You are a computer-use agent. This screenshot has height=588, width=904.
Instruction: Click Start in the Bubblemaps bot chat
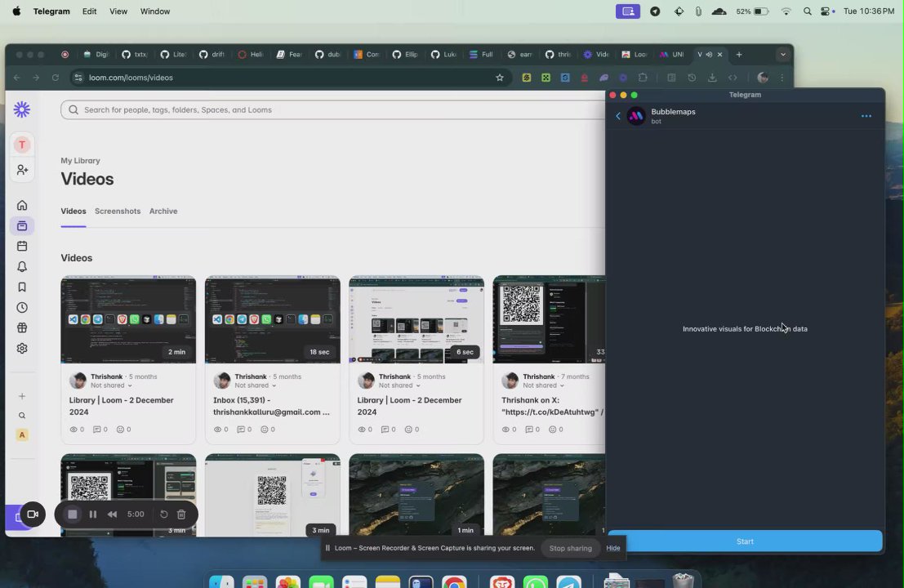tap(745, 541)
